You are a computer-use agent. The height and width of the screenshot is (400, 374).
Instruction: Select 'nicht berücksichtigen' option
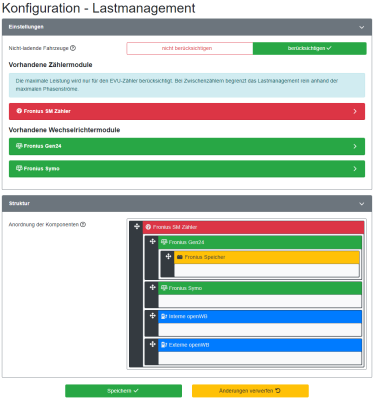coord(190,48)
